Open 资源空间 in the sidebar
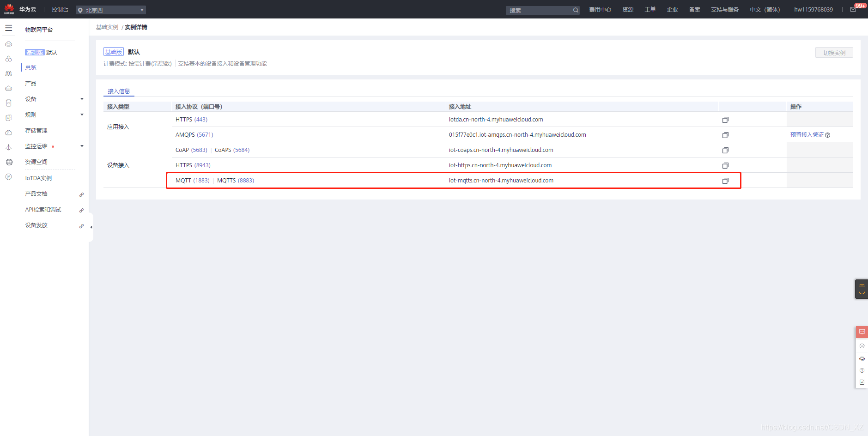 [x=36, y=162]
